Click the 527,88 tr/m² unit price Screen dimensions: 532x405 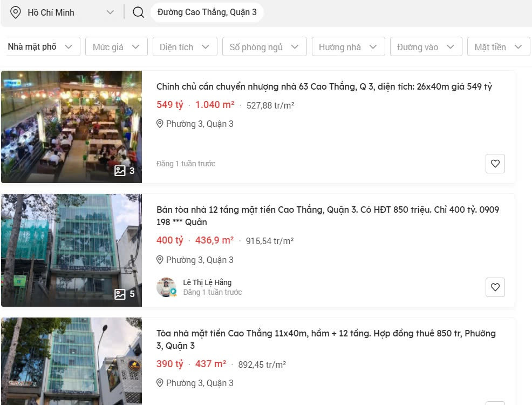click(270, 106)
